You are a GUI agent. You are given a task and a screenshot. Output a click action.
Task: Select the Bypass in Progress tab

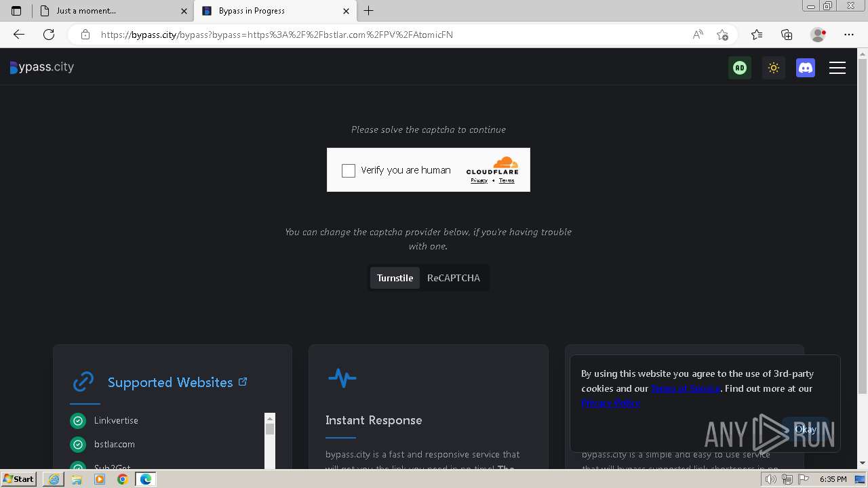point(275,11)
